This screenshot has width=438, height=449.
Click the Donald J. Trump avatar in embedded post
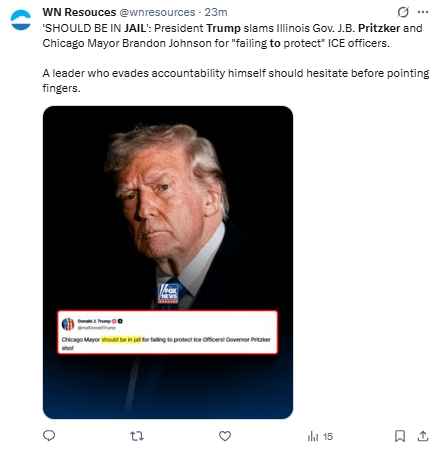pos(68,324)
